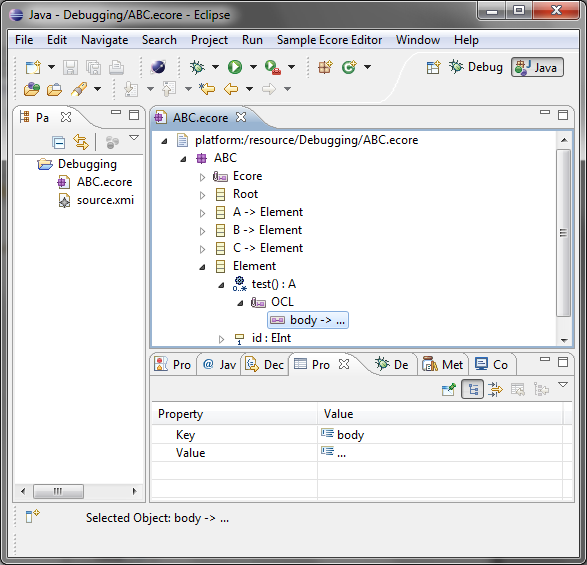Click the Search flashlight toolbar icon

pyautogui.click(x=79, y=89)
